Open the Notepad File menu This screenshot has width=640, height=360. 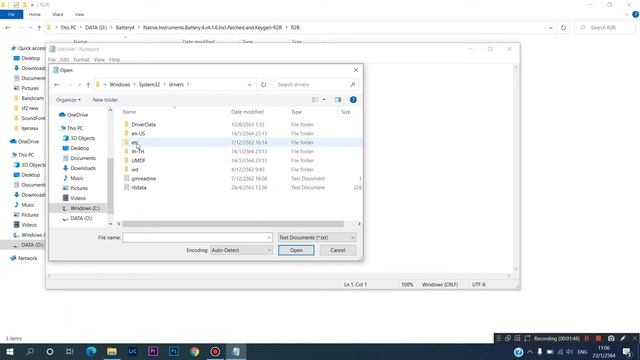pos(52,60)
